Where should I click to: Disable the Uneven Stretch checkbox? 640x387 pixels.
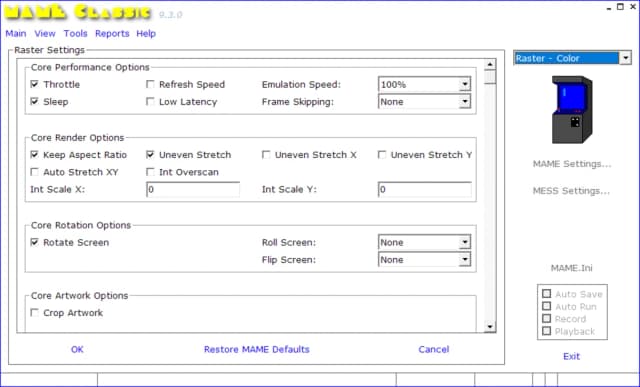pyautogui.click(x=150, y=154)
